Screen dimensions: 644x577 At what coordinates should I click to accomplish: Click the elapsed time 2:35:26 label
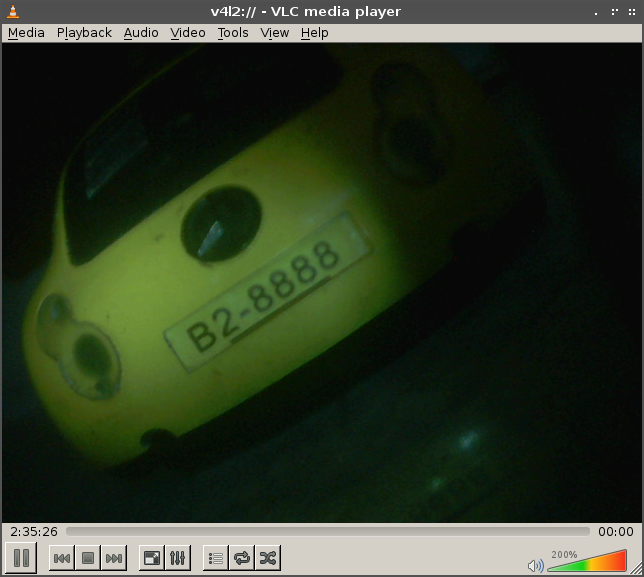(34, 532)
